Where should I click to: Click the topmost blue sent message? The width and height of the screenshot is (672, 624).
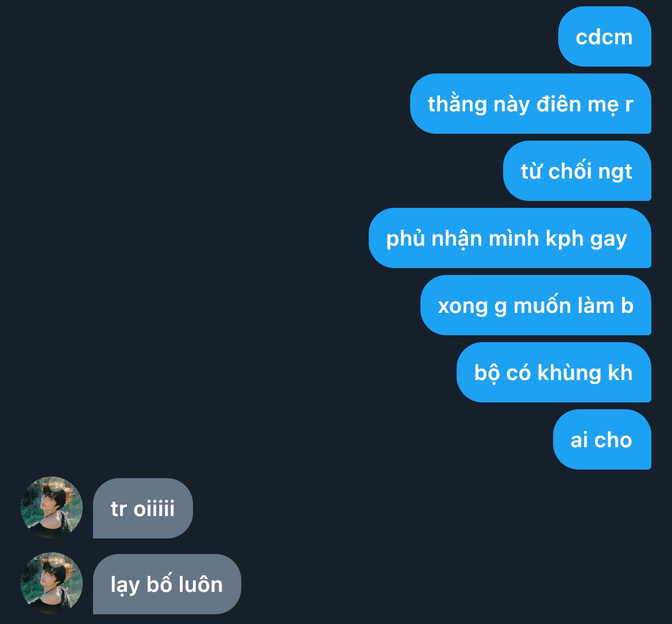tap(605, 37)
